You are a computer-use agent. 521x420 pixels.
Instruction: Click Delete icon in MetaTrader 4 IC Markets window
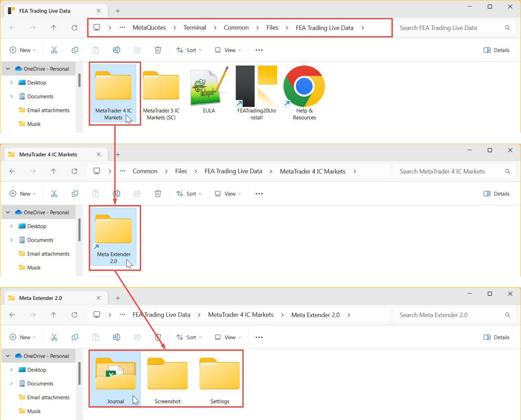pos(158,193)
